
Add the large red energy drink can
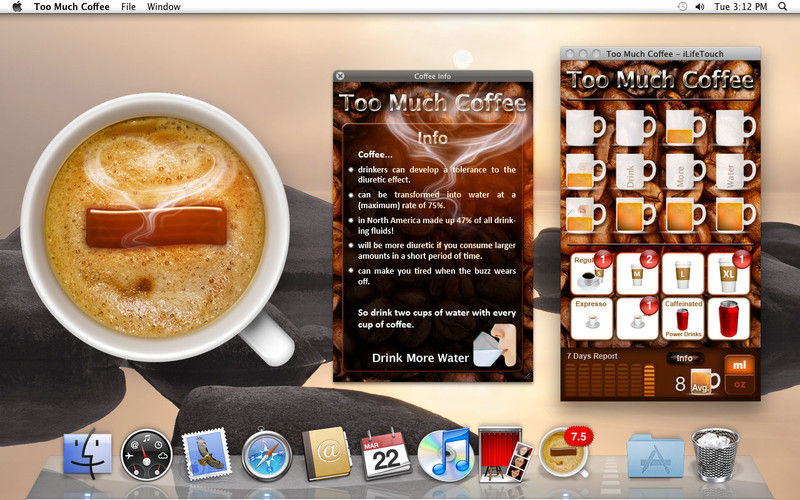pyautogui.click(x=729, y=319)
